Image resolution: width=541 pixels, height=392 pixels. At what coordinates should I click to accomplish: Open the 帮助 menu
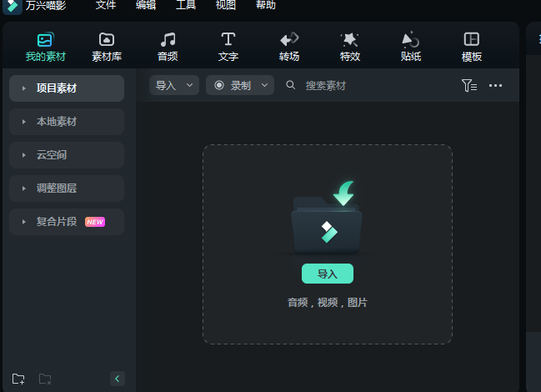[266, 5]
